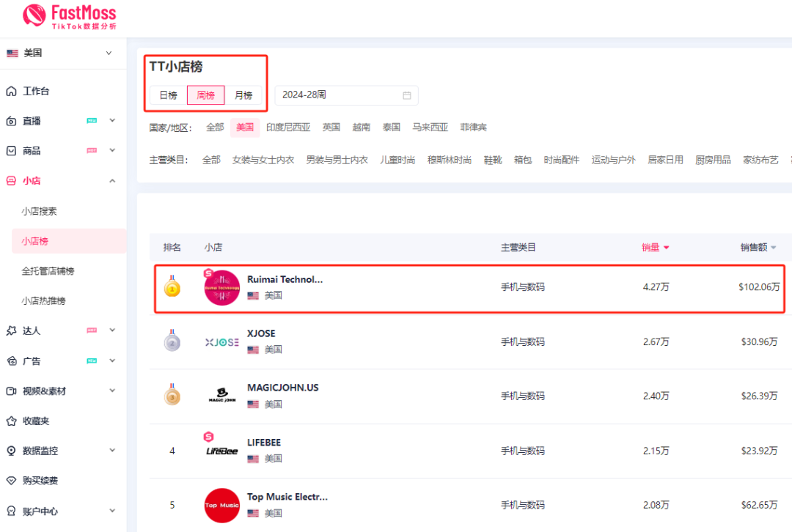The width and height of the screenshot is (792, 532).
Task: Filter country by 马来西亚
Action: click(430, 128)
